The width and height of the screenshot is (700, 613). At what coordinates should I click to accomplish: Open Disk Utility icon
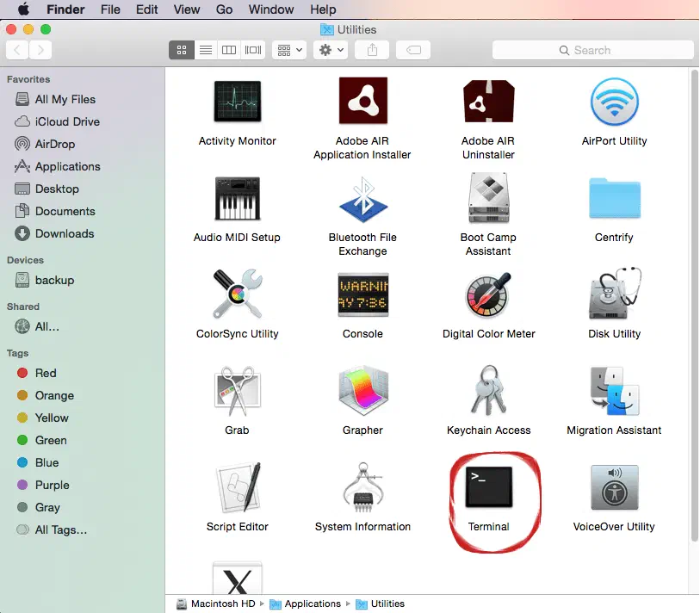(x=614, y=294)
